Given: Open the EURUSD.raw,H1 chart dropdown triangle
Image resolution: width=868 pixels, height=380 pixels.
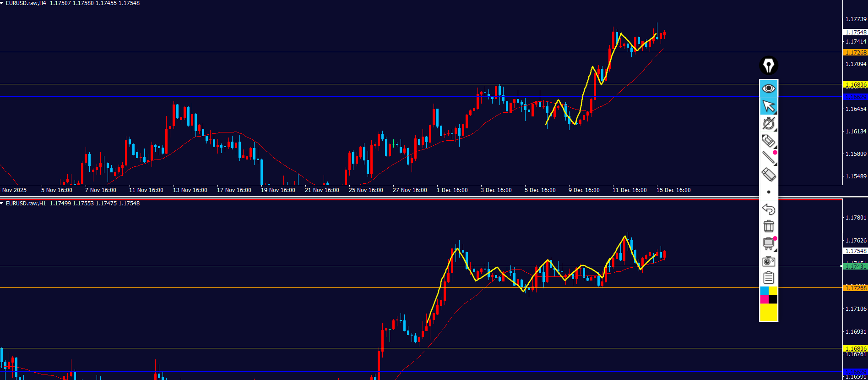Looking at the screenshot, I should [x=2, y=204].
